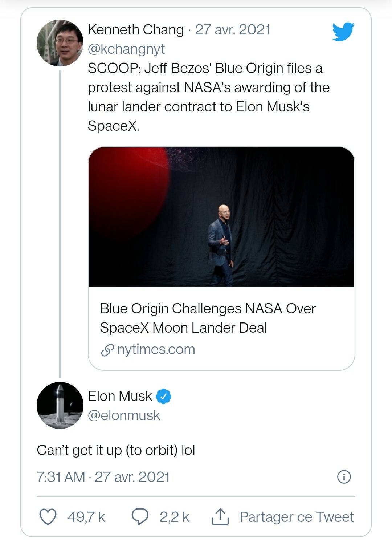Open the Jeff Bezos article image
Screen dimensions: 392x548
(x=221, y=217)
